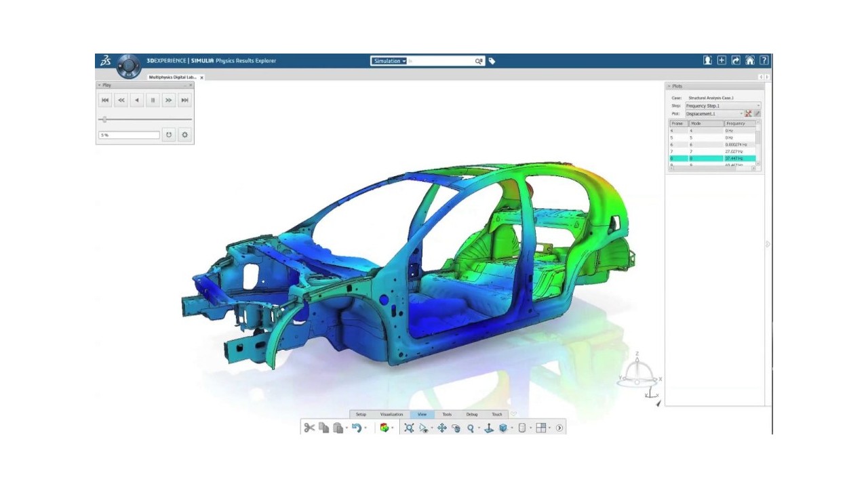Collapse the Plots panel header arrow

669,86
